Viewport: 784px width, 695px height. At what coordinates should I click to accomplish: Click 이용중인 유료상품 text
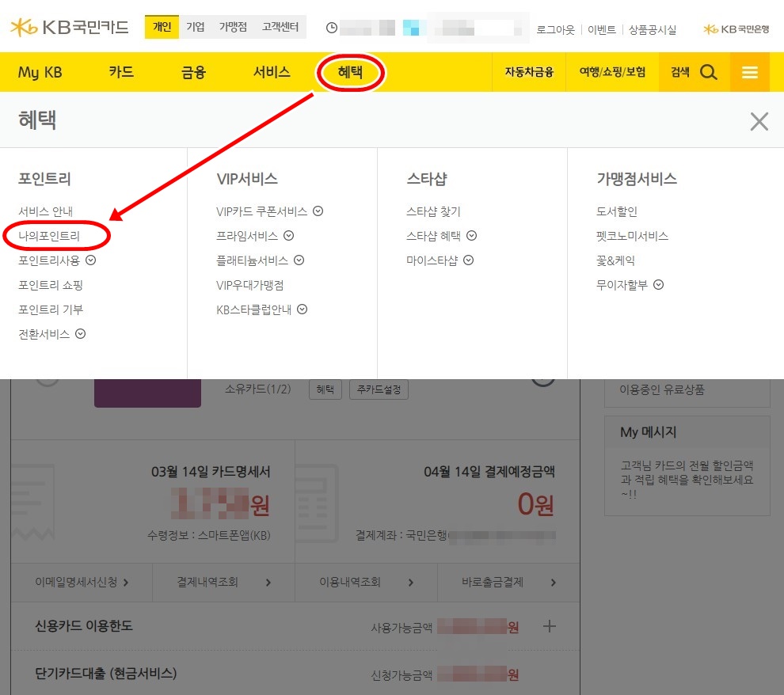(661, 389)
